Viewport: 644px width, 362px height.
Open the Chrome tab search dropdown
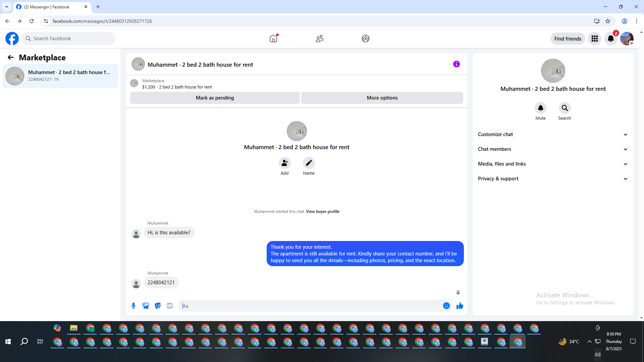pos(7,7)
